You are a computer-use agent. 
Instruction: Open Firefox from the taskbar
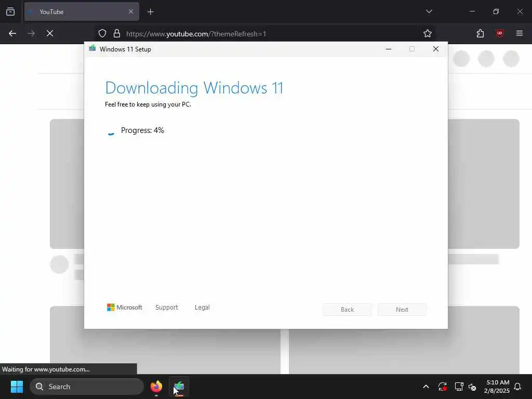(x=156, y=387)
